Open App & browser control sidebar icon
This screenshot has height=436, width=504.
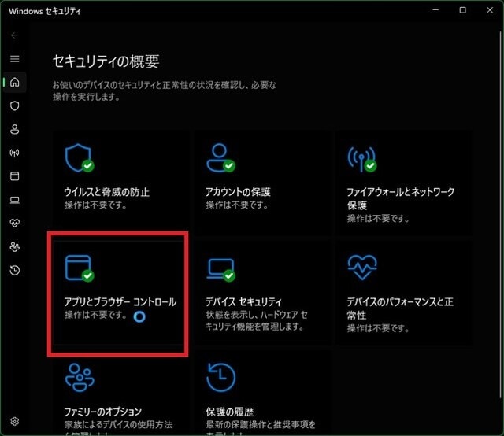(x=15, y=176)
